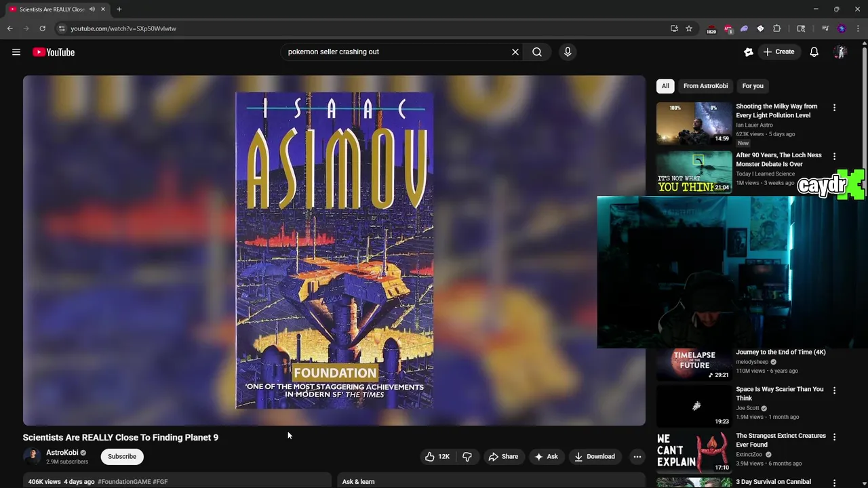This screenshot has height=488, width=868.
Task: Open Ask & learn panel
Action: [x=492, y=480]
